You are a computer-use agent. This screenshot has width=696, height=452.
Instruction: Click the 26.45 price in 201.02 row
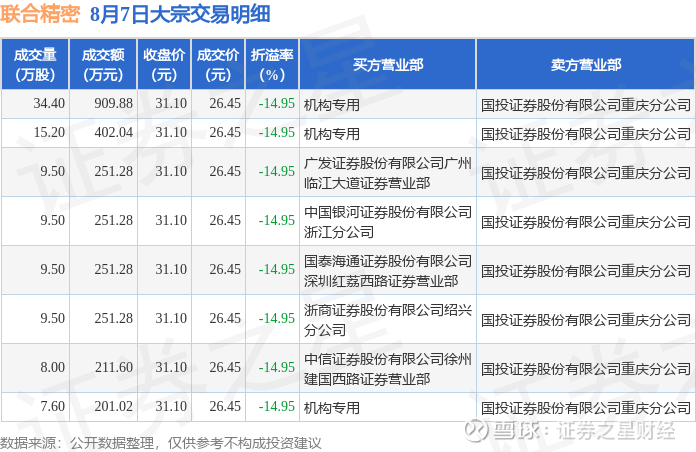coord(225,406)
